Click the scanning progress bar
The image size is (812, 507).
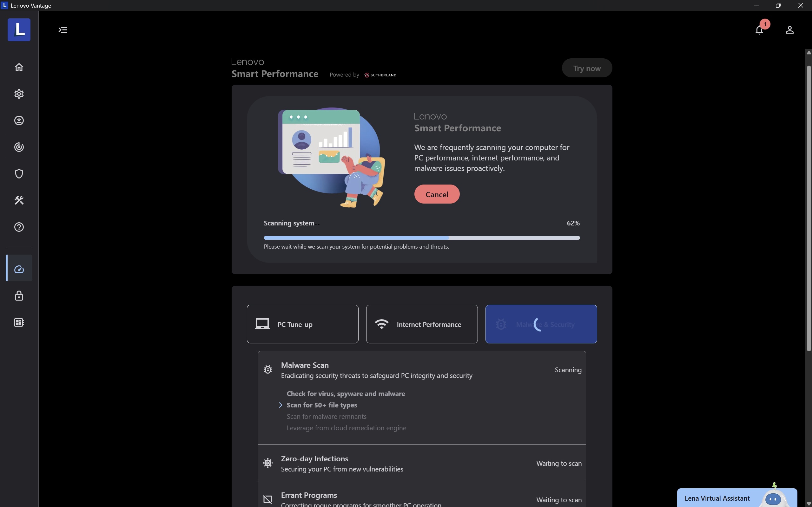coord(421,238)
